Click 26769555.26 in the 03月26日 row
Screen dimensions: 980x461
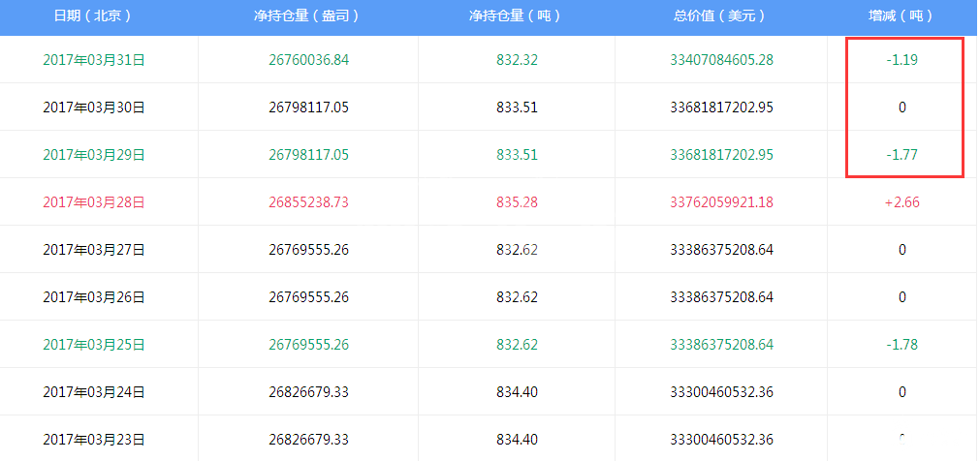click(x=309, y=297)
